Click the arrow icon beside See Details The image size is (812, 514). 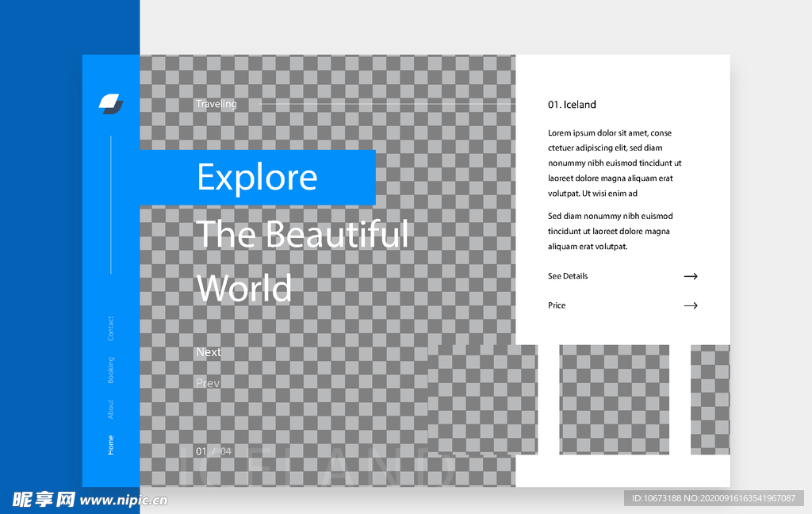[690, 276]
